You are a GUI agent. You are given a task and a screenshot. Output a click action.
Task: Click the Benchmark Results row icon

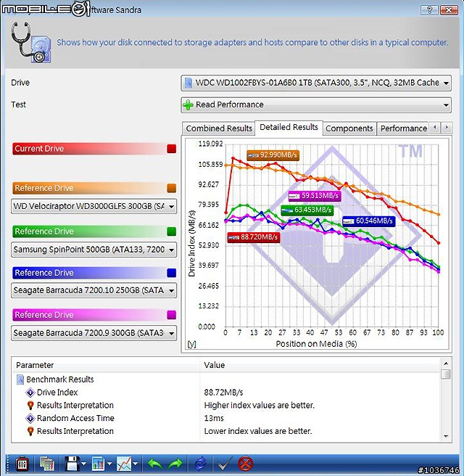20,379
